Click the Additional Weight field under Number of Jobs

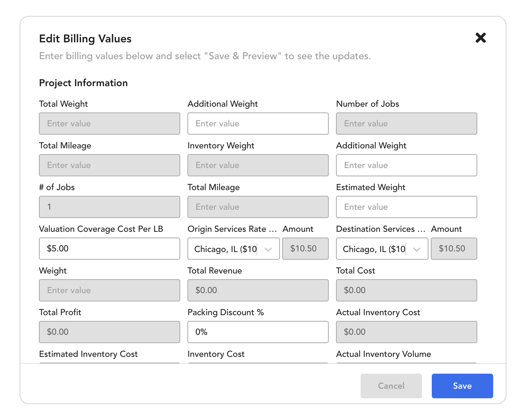(x=406, y=165)
